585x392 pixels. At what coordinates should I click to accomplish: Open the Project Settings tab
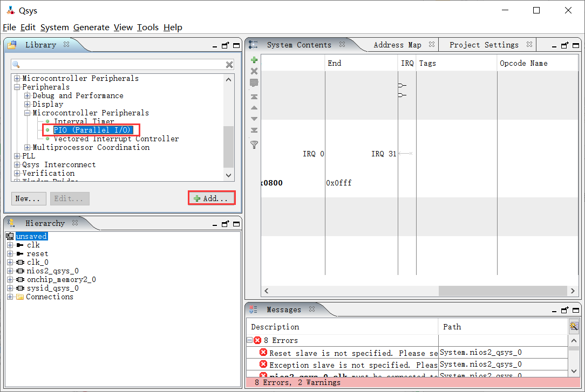click(x=484, y=45)
